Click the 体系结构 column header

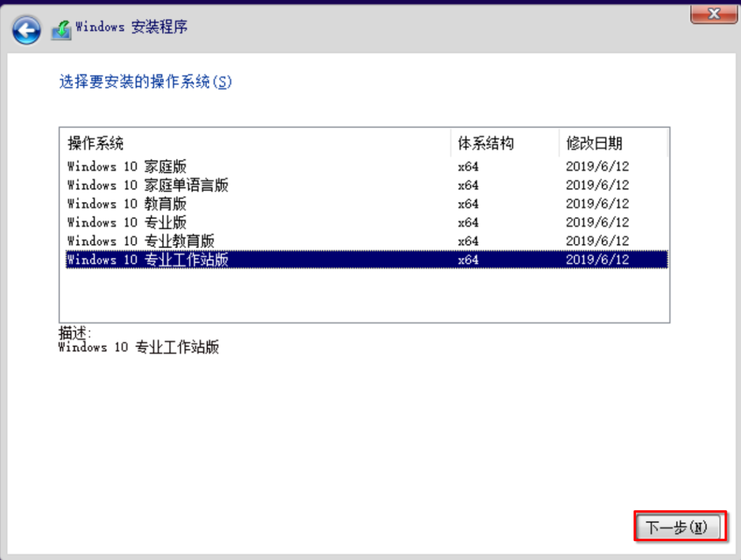tap(486, 143)
